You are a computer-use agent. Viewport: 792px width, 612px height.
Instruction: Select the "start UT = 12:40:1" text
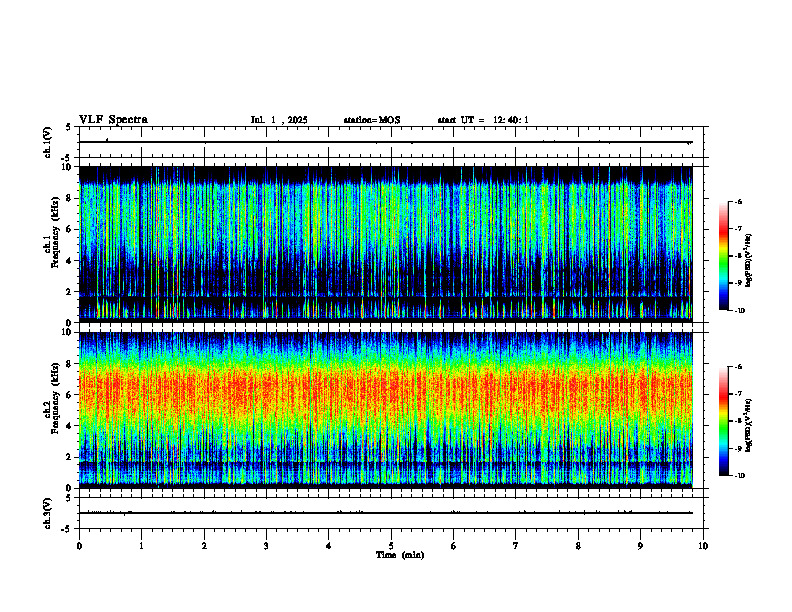[x=483, y=120]
